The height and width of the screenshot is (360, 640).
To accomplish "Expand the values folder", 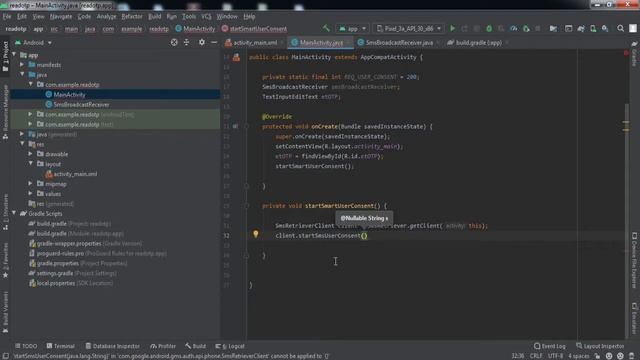I will (x=31, y=193).
